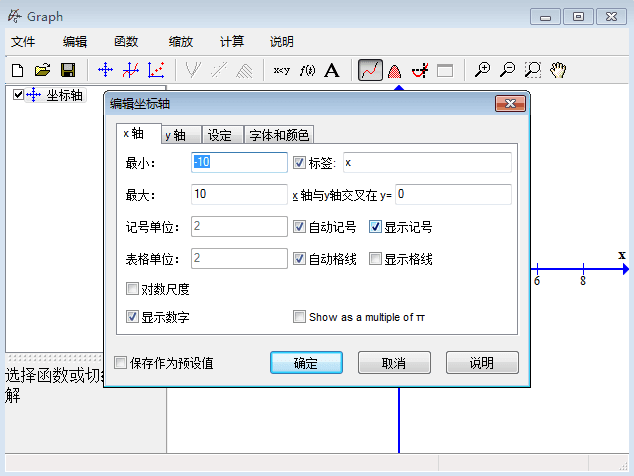Save the graph using the floppy icon
Viewport: 634px width, 476px height.
[x=68, y=70]
